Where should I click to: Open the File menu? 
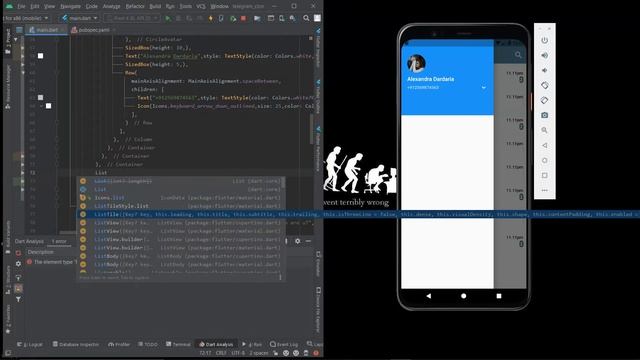tap(21, 7)
